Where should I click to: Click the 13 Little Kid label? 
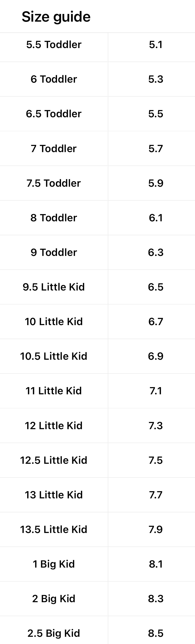(x=54, y=495)
